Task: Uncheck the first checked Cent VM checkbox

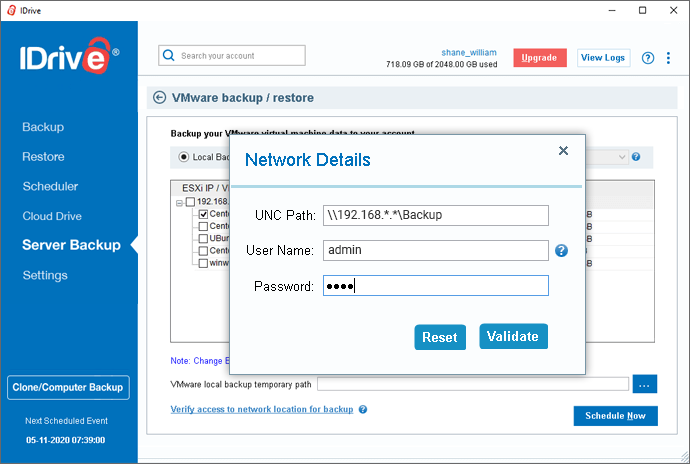Action: (203, 214)
